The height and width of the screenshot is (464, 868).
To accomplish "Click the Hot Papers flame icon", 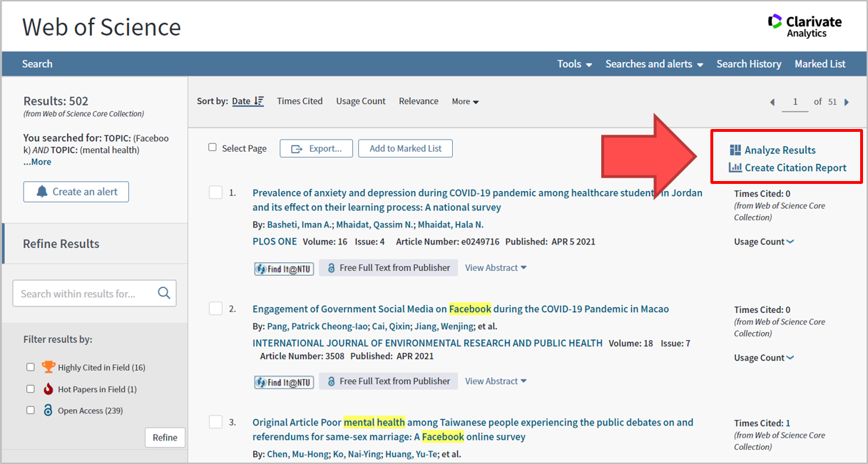I will point(48,389).
